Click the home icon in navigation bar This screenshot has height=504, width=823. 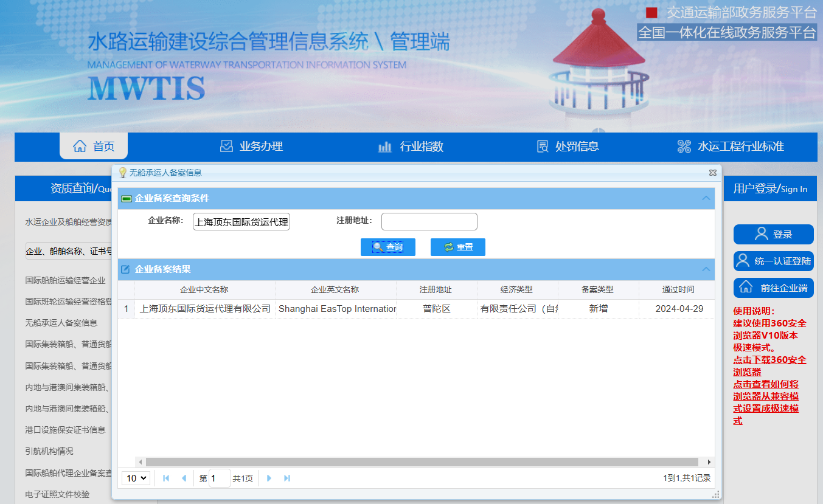click(x=80, y=146)
